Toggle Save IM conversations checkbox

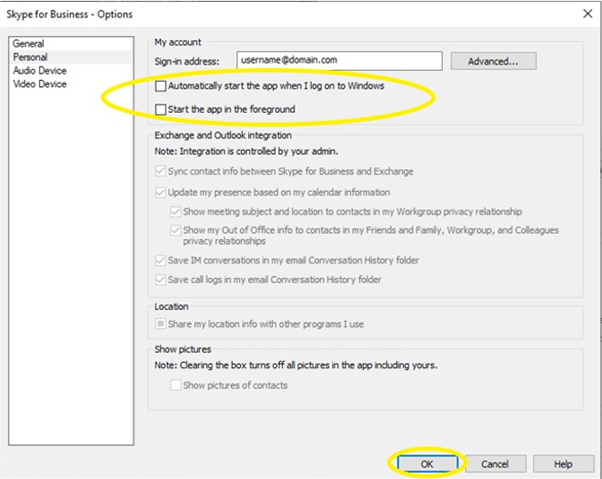[160, 261]
